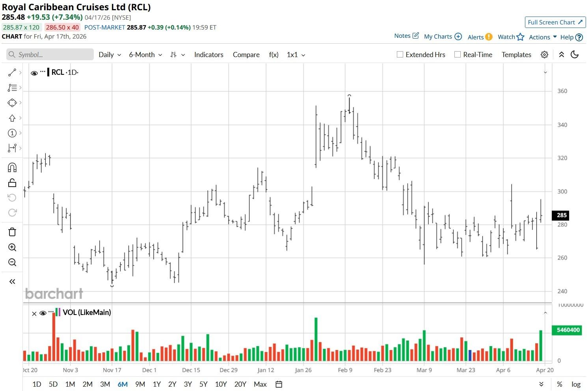Switch range to 5Y
The image size is (588, 391).
pos(203,384)
